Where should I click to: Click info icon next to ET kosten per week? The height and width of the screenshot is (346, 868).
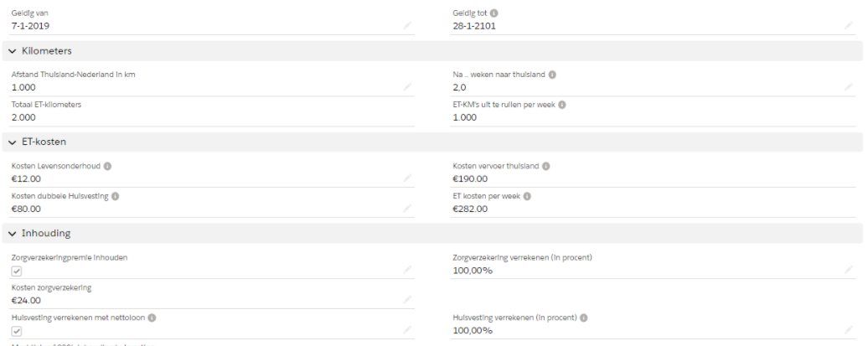tap(527, 196)
